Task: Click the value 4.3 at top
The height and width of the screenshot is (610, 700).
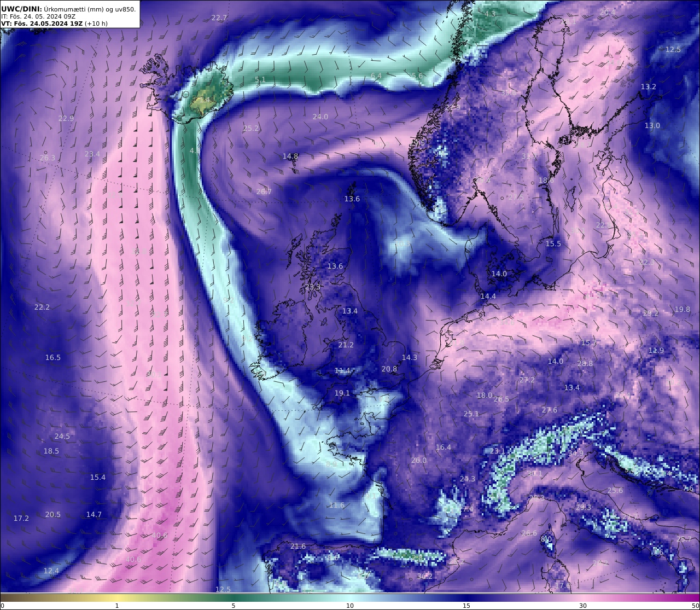Action: tap(490, 14)
